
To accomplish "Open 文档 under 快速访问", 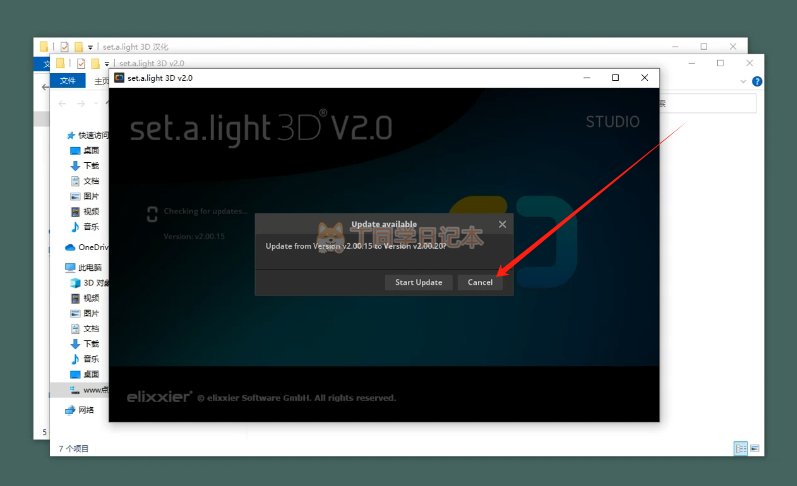I will click(84, 181).
